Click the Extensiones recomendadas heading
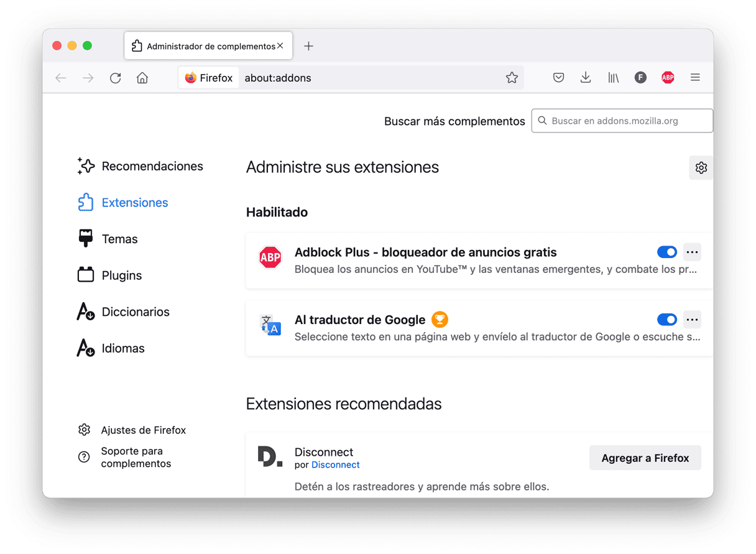Screen dimensions: 756x554 coord(344,404)
